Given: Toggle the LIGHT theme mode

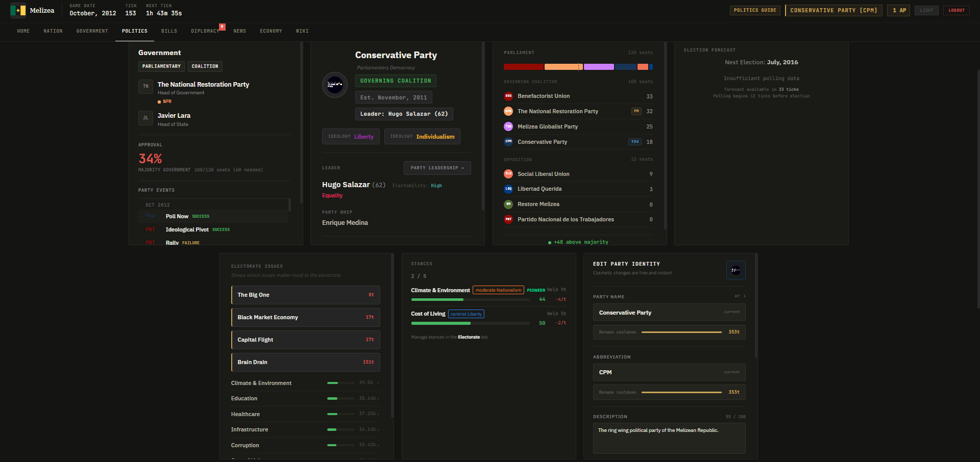Looking at the screenshot, I should [x=926, y=10].
